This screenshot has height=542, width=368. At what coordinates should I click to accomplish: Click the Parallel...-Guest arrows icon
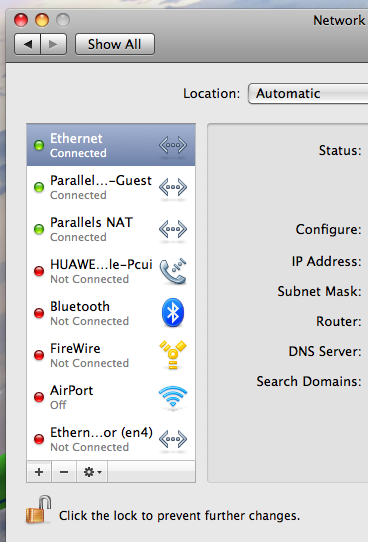tap(173, 187)
